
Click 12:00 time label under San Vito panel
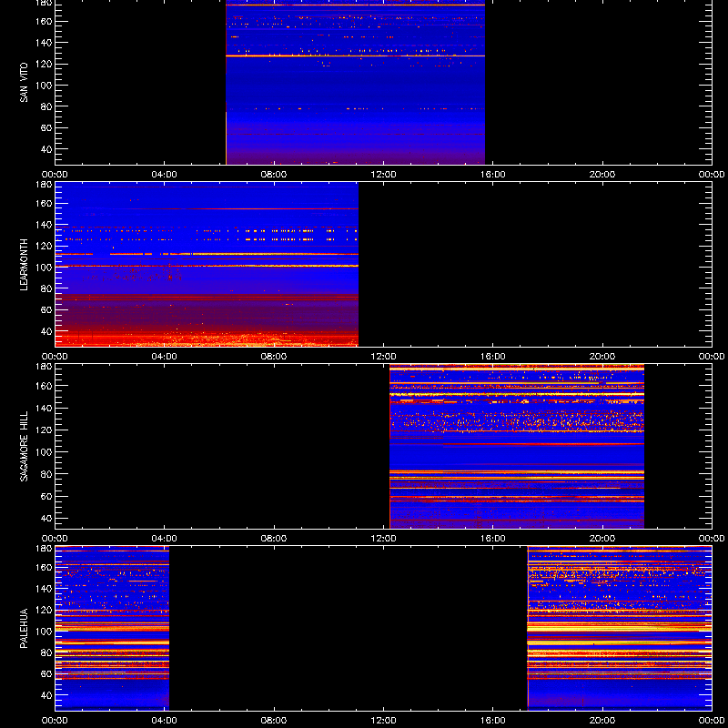pos(383,175)
